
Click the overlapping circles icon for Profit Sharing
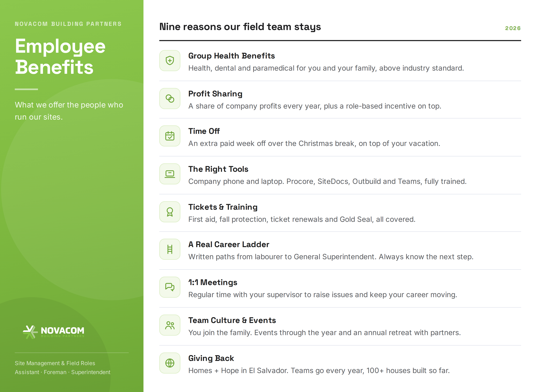pos(170,99)
